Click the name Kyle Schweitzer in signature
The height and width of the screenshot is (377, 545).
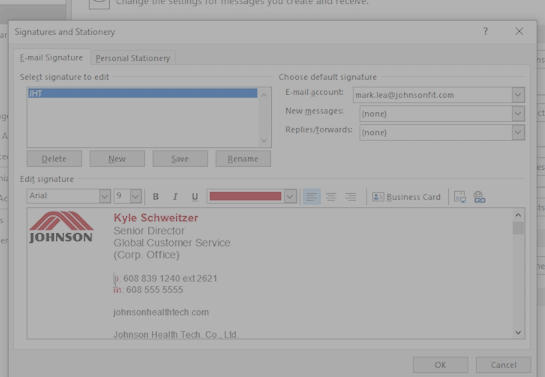coord(156,218)
